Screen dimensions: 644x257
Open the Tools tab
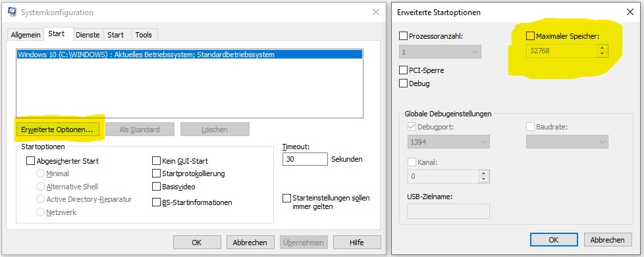[144, 35]
